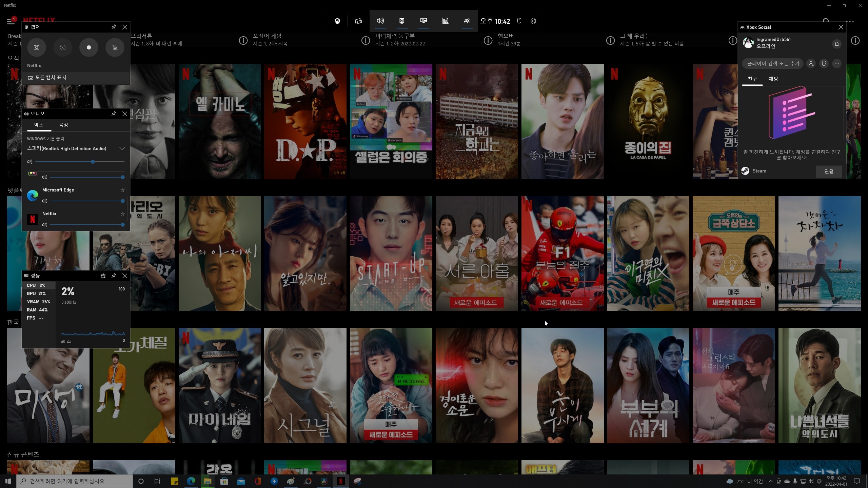Open the Netflix hamburger menu
The width and height of the screenshot is (868, 488).
point(11,22)
